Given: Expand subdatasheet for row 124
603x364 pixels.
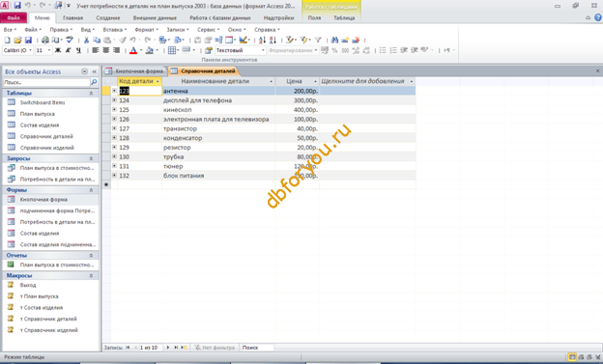Looking at the screenshot, I should [x=114, y=100].
